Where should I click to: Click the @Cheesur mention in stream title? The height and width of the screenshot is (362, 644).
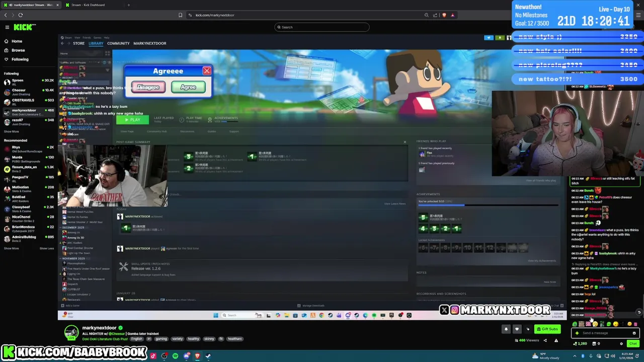click(x=117, y=334)
